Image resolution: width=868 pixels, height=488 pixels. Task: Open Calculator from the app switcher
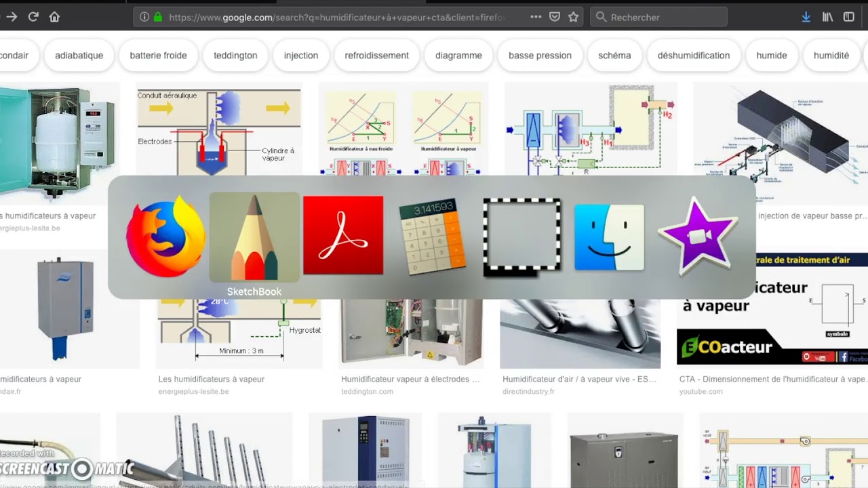click(x=432, y=236)
